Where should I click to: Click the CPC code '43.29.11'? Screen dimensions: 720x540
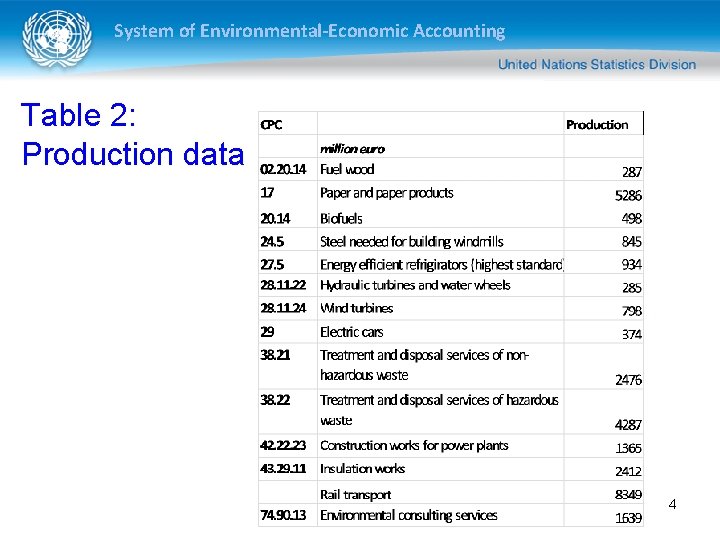(283, 468)
